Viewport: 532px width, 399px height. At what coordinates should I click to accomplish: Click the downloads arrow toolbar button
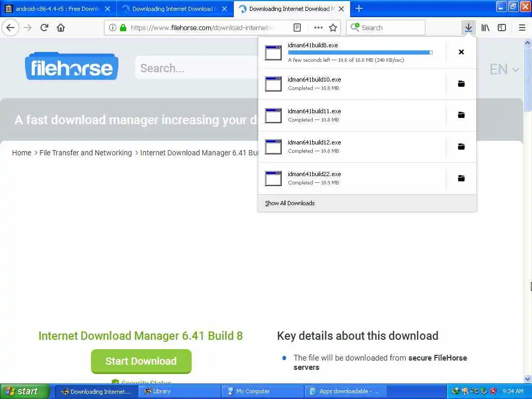pyautogui.click(x=469, y=28)
